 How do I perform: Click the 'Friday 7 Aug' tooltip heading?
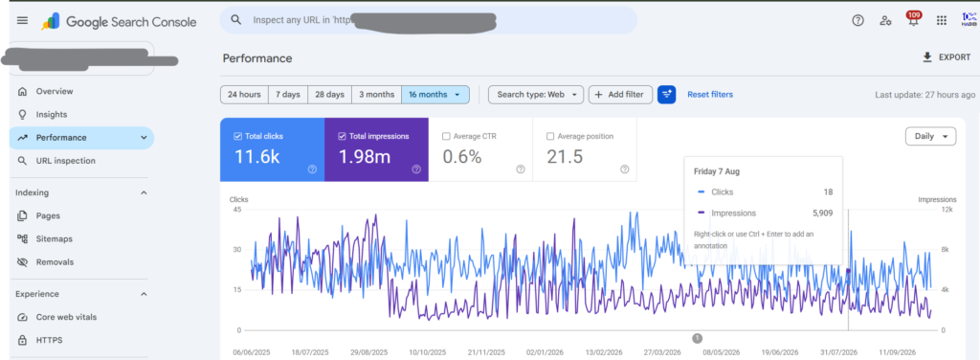click(x=716, y=171)
